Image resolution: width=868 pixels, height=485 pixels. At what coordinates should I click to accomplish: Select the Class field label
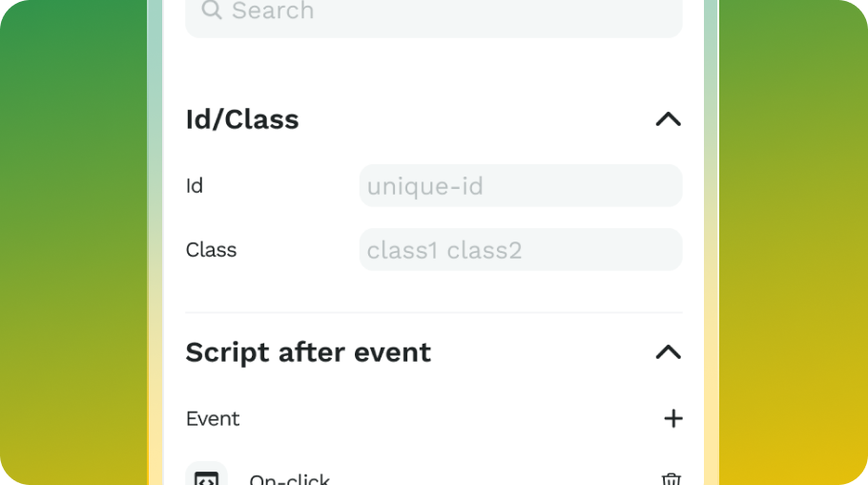tap(211, 250)
